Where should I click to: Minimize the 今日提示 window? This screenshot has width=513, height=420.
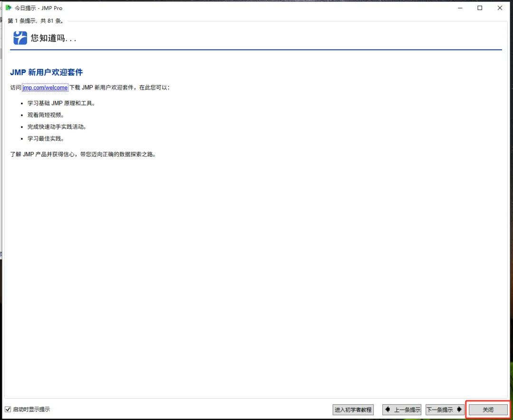tap(460, 8)
